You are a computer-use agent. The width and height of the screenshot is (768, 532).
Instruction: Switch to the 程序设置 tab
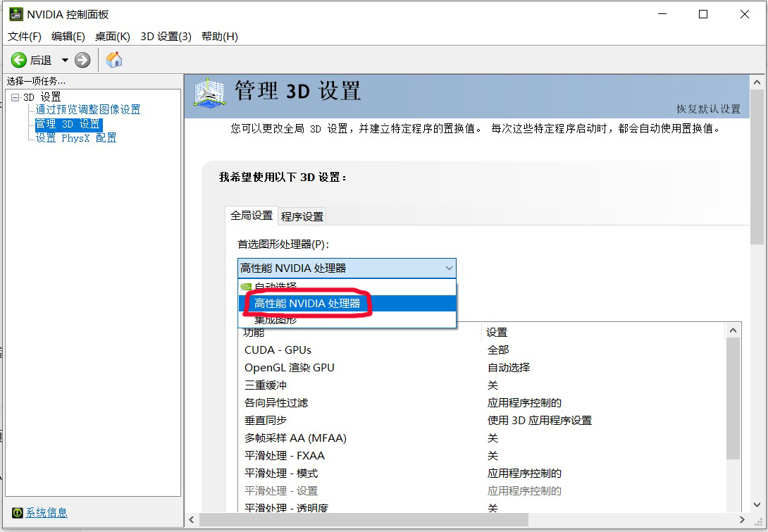(302, 216)
